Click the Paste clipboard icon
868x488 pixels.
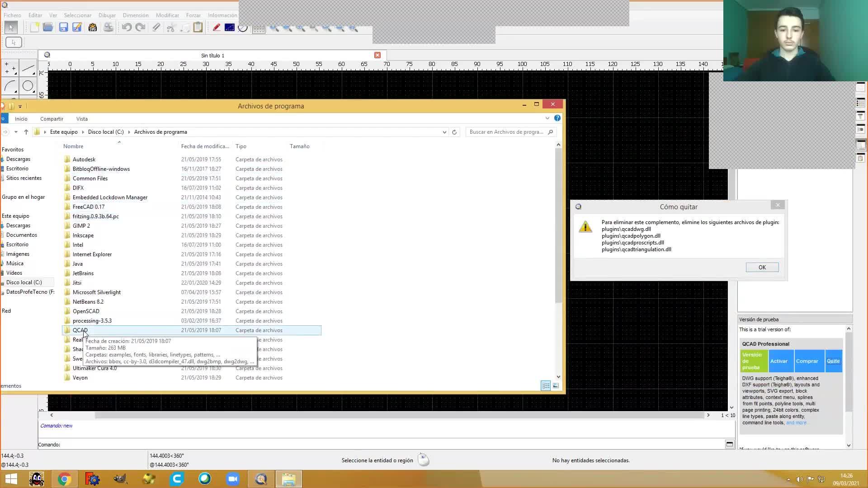tap(198, 28)
